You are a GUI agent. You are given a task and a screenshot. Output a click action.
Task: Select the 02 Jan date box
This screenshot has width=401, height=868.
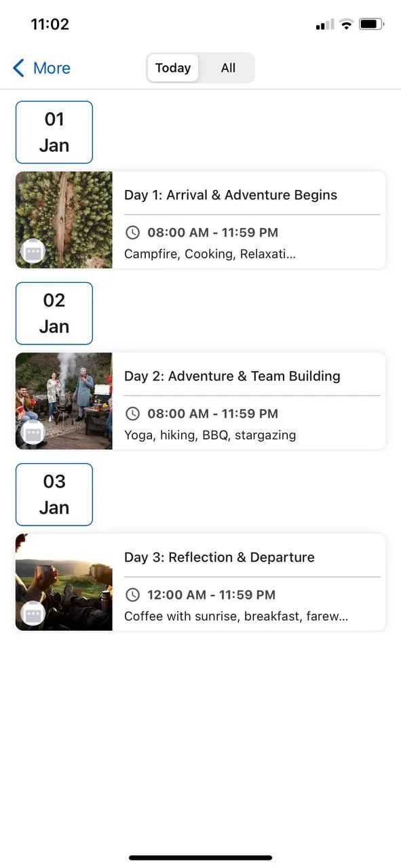pos(54,313)
